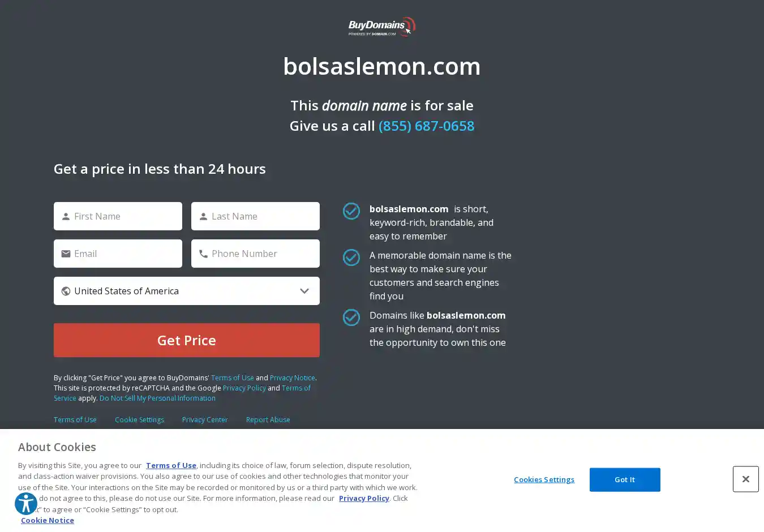
Task: Open Cookies Settings in the banner
Action: point(544,479)
